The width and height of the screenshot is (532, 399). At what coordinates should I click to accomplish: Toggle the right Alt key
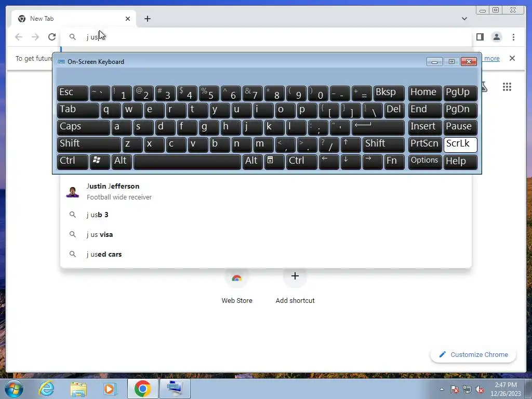(252, 162)
